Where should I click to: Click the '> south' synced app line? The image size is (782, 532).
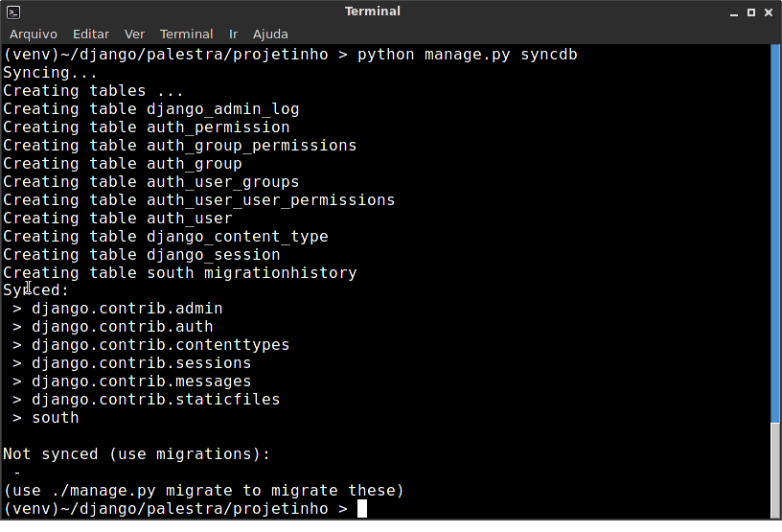(46, 418)
